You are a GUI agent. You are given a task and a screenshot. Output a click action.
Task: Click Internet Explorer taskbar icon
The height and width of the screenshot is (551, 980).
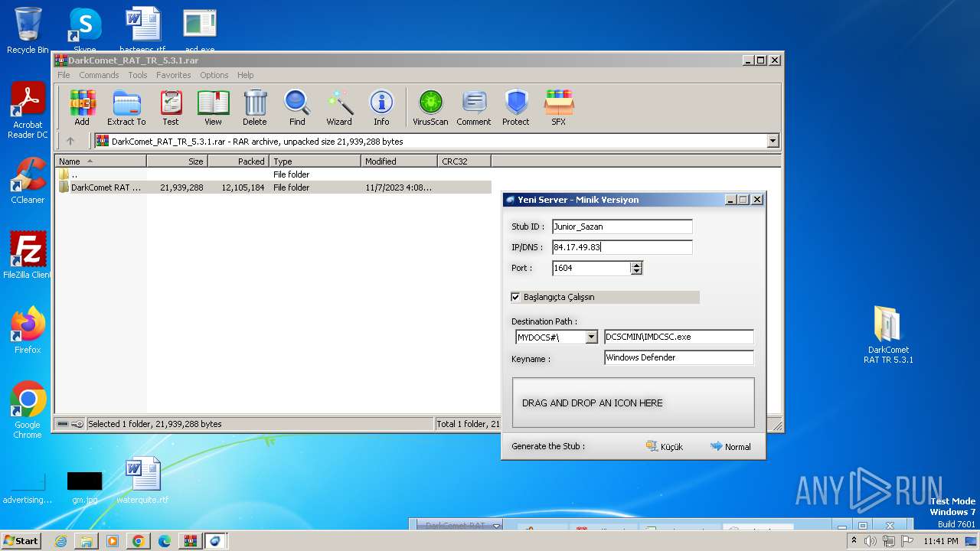coord(60,541)
